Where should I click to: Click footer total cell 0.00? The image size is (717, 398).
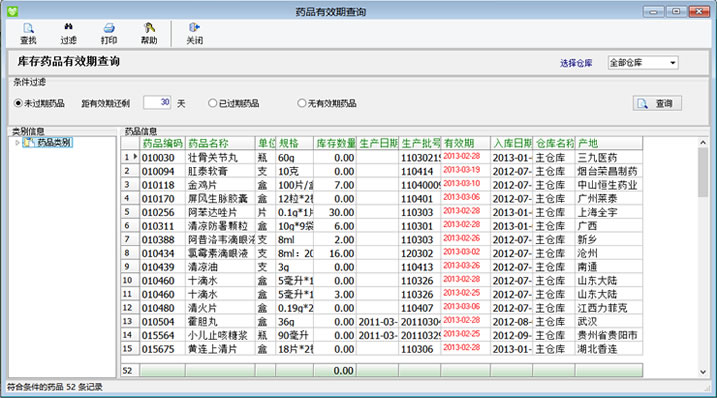tap(335, 371)
